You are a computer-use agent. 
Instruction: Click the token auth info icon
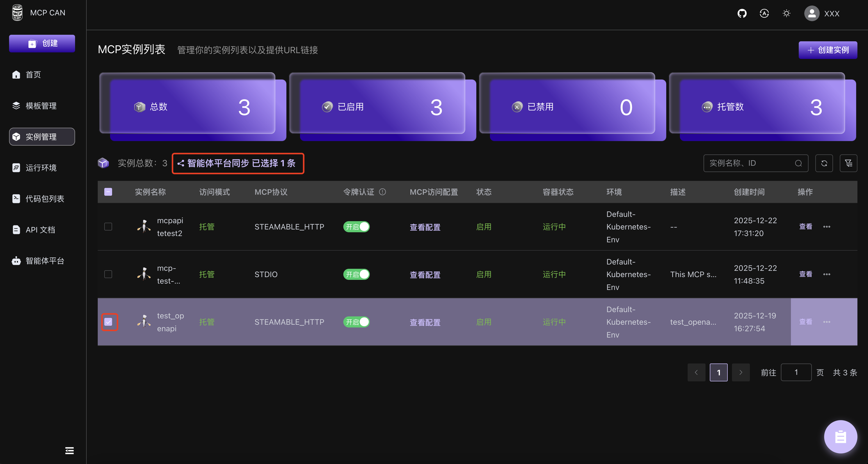(x=382, y=192)
